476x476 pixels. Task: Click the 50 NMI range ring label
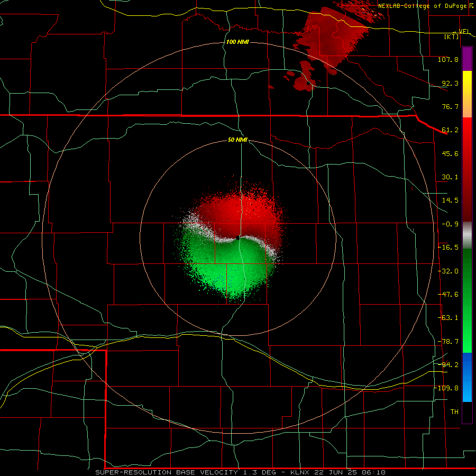click(x=237, y=140)
